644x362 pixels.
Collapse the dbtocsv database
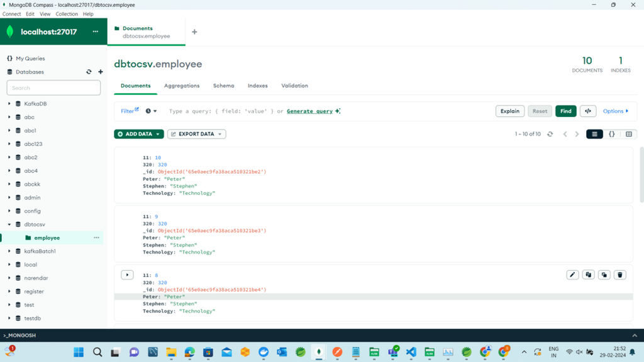[9, 224]
